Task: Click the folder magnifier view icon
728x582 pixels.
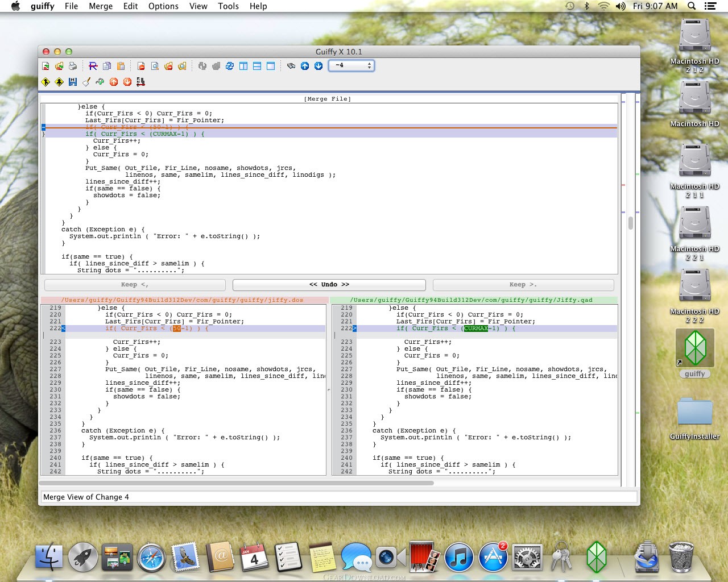Action: point(182,66)
